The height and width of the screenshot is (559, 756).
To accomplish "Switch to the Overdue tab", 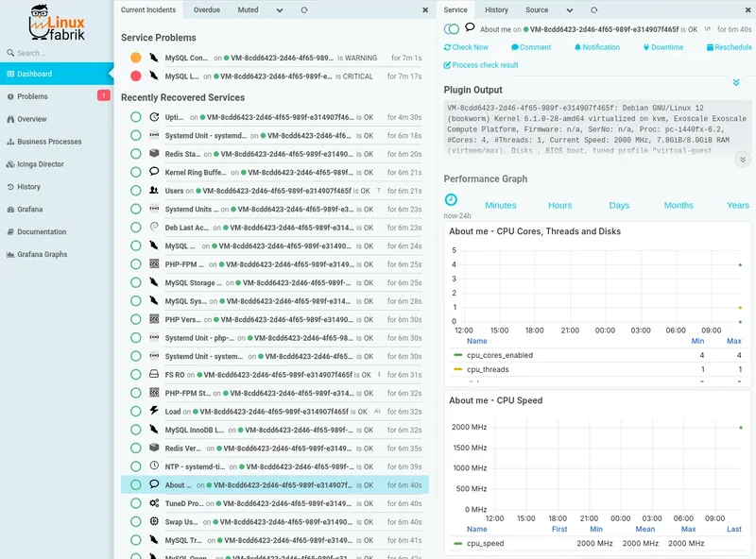I will pos(207,9).
